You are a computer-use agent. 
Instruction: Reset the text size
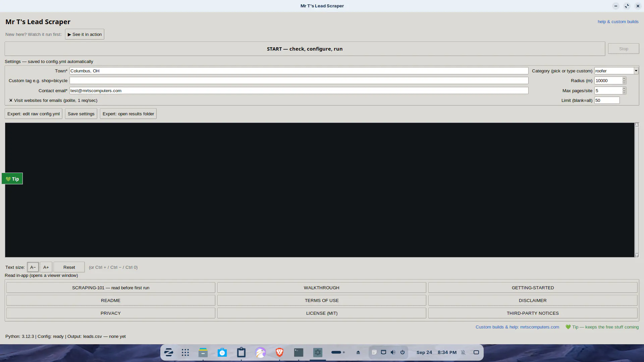(x=69, y=267)
